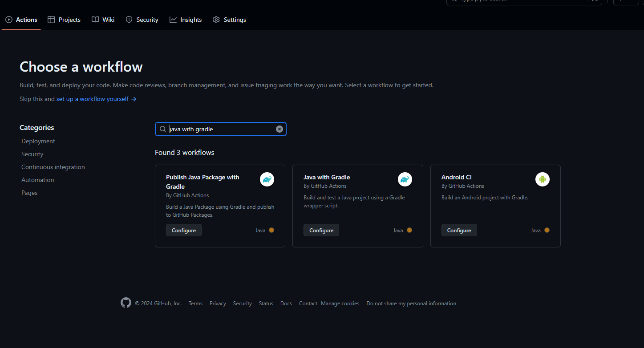Click the 'Choose a workflow' heading
Image resolution: width=644 pixels, height=348 pixels.
point(81,67)
